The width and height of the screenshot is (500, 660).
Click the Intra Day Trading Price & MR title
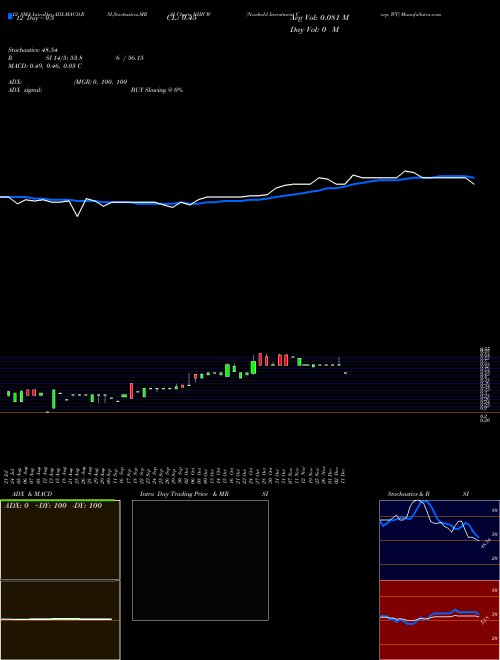[184, 494]
